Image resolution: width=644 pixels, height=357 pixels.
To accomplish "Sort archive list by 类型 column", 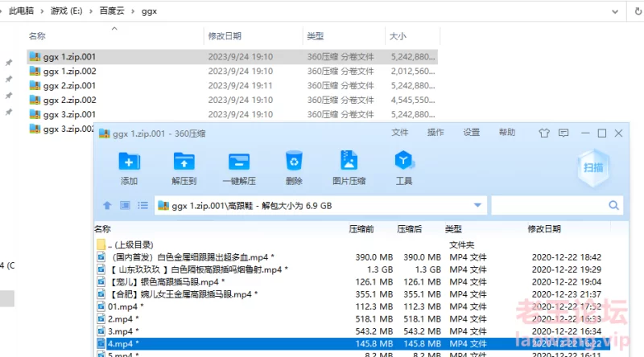I will 453,229.
